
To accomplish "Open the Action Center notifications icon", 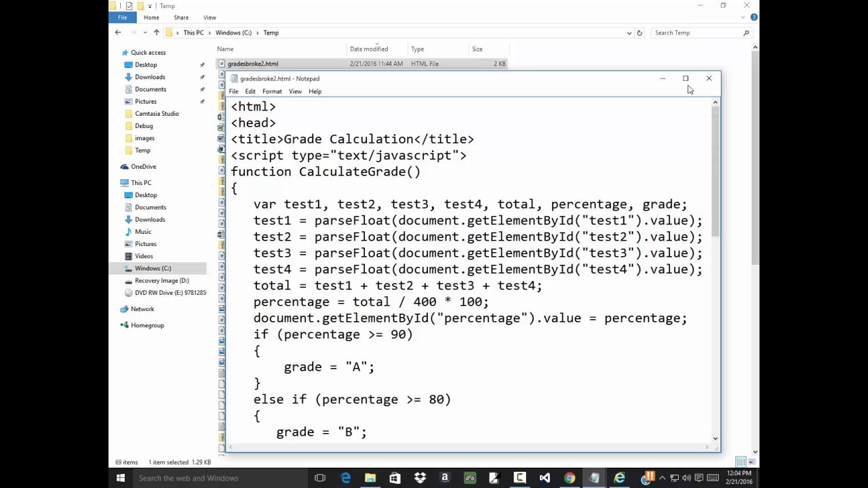I will [x=698, y=478].
